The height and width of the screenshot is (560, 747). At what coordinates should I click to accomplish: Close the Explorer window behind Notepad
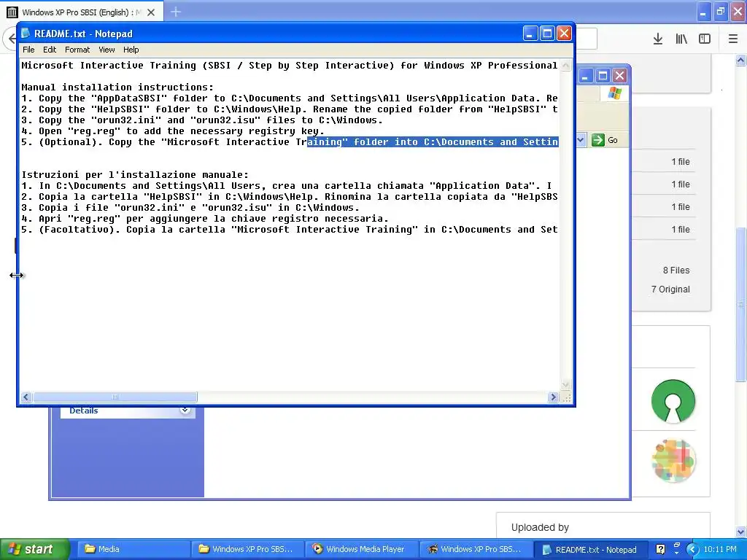pos(620,76)
